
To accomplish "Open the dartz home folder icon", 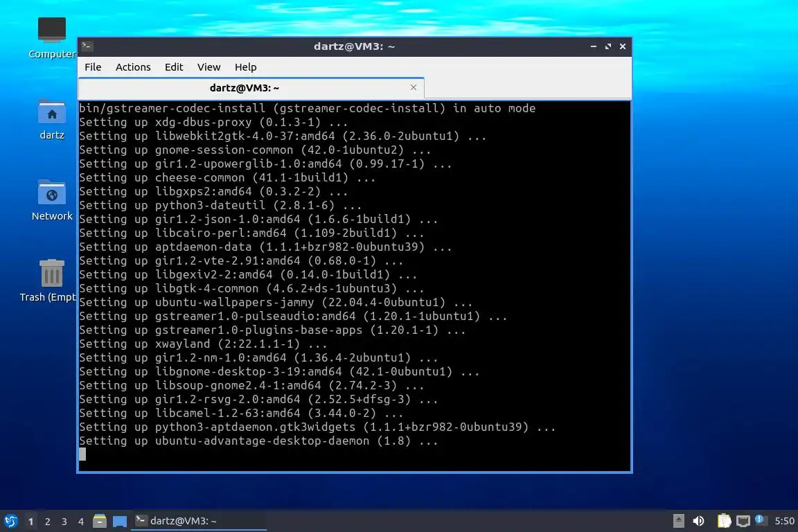I will (52, 120).
